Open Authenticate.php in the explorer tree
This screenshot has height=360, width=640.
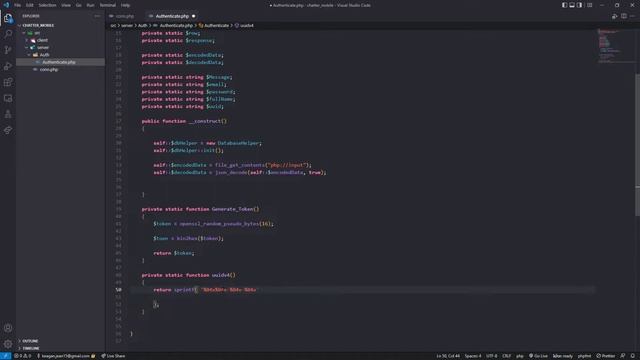point(60,62)
